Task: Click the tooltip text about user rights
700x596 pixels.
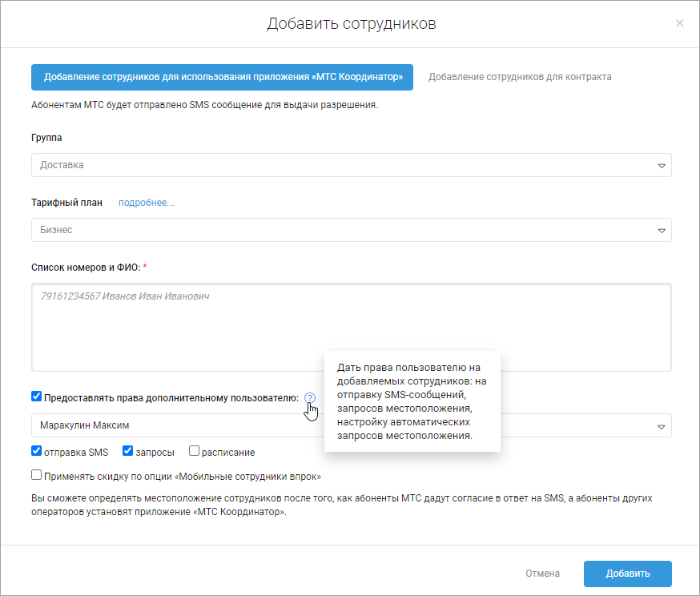Action: [412, 401]
